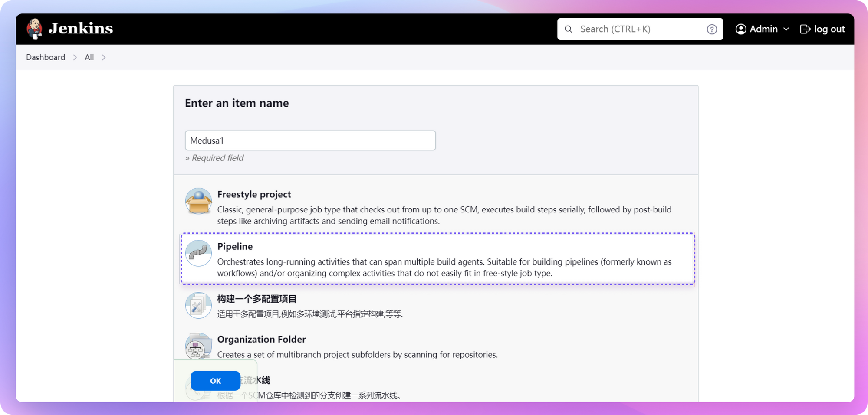Choose the 构建一个多配置项目 title
Image resolution: width=868 pixels, height=415 pixels.
tap(257, 299)
